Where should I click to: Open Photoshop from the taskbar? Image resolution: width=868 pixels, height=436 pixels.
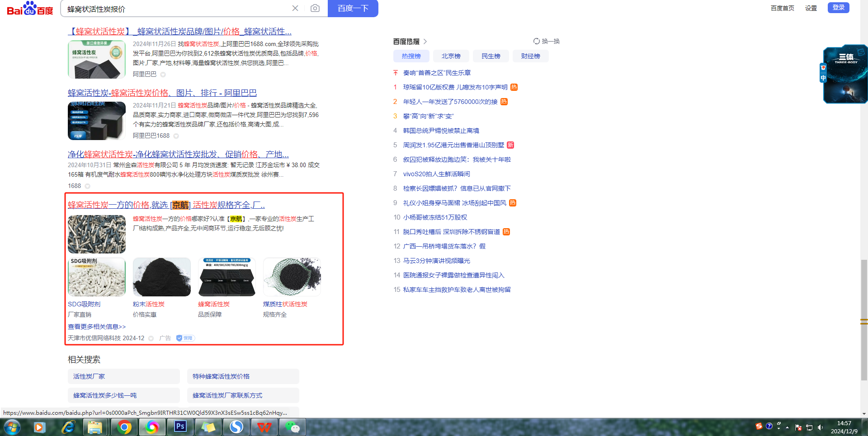click(180, 427)
